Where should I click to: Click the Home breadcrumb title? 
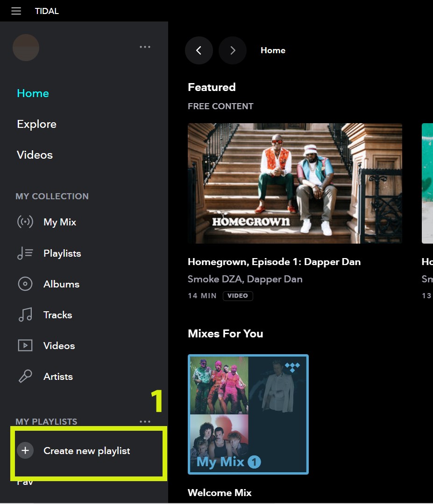[273, 50]
